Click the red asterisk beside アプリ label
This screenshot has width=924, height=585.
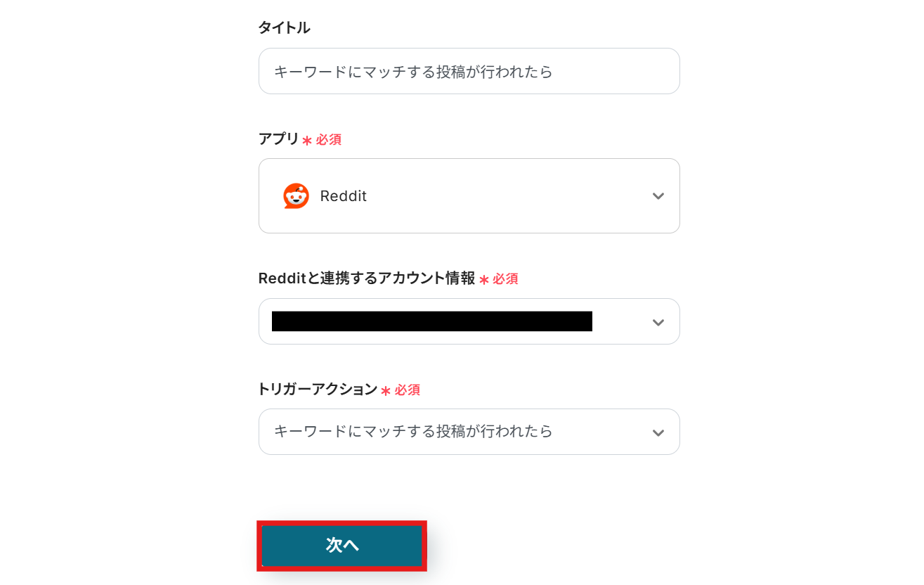pos(307,141)
